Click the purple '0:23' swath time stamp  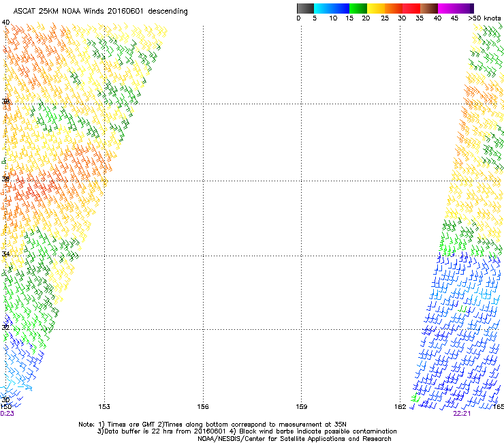pyautogui.click(x=7, y=414)
